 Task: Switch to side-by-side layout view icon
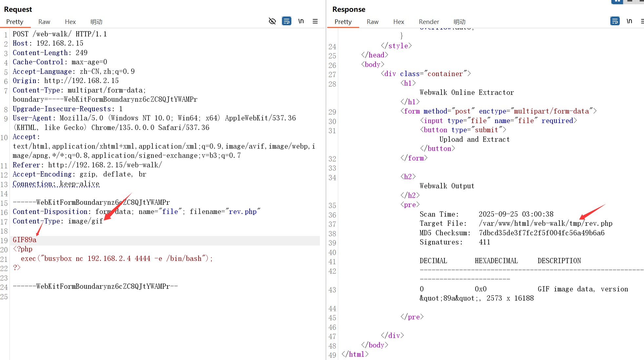(x=617, y=1)
